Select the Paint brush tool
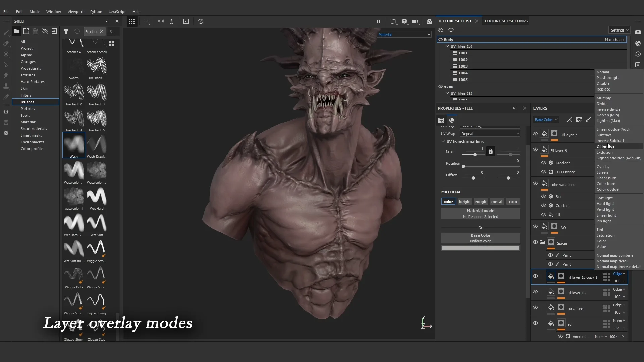Image resolution: width=644 pixels, height=362 pixels. (x=6, y=33)
